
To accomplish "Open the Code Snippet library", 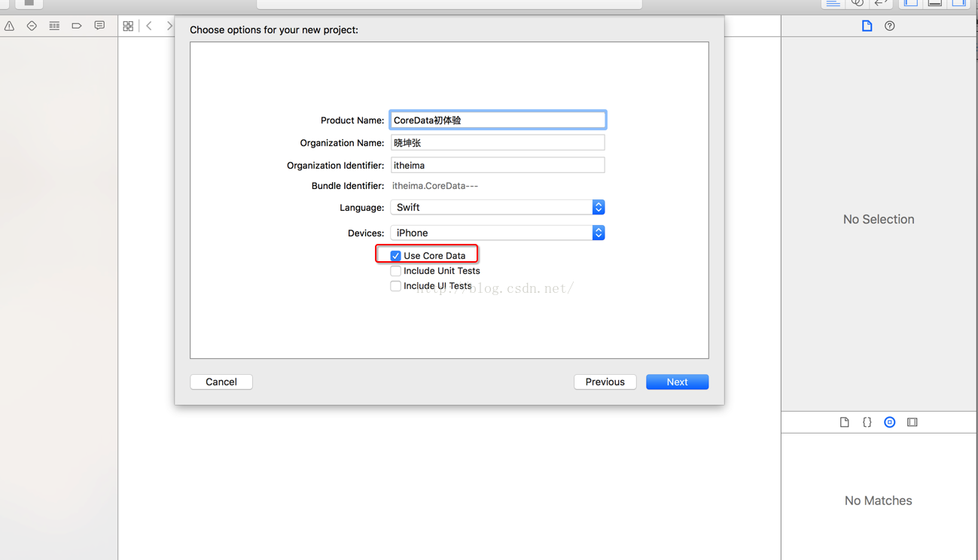I will [867, 422].
